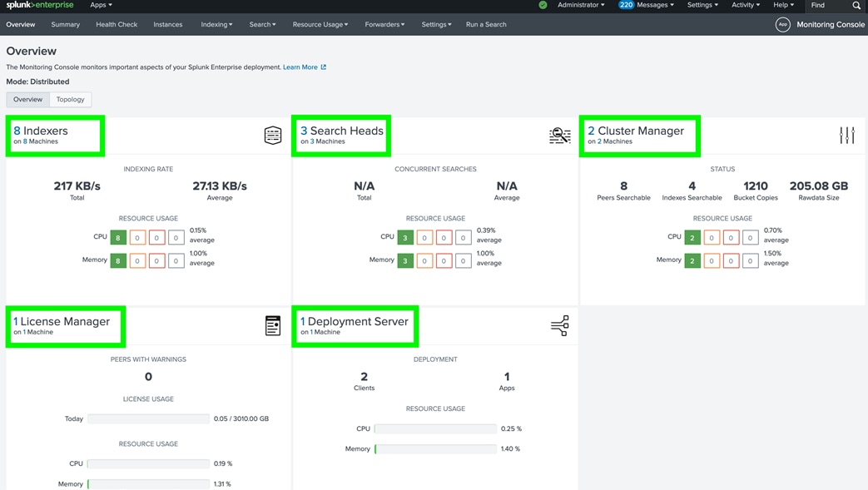Click the green Search Heads CPU box showing 3
Viewport: 868px width, 490px height.
coord(405,238)
